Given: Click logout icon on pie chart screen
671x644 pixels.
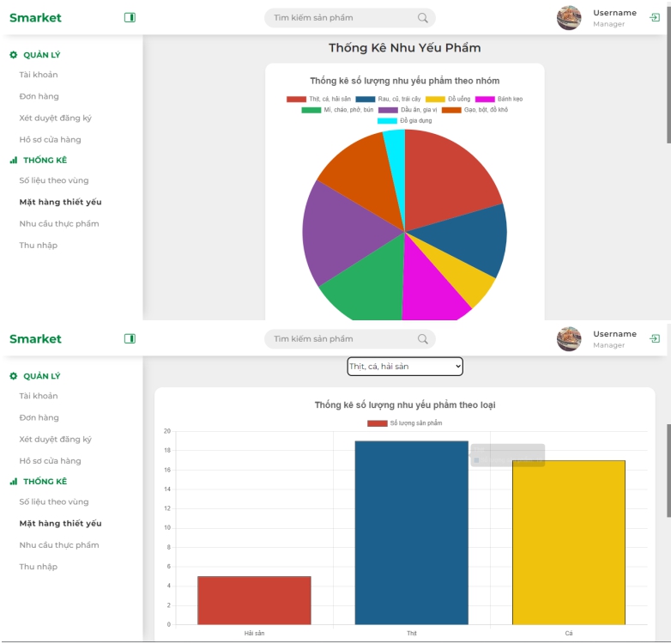Looking at the screenshot, I should point(655,17).
